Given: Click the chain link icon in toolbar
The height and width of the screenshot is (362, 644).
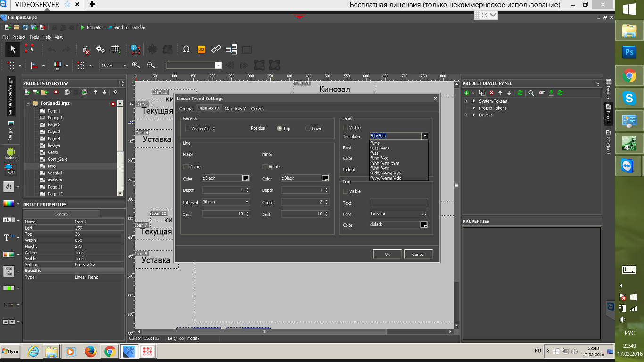Looking at the screenshot, I should pyautogui.click(x=216, y=49).
